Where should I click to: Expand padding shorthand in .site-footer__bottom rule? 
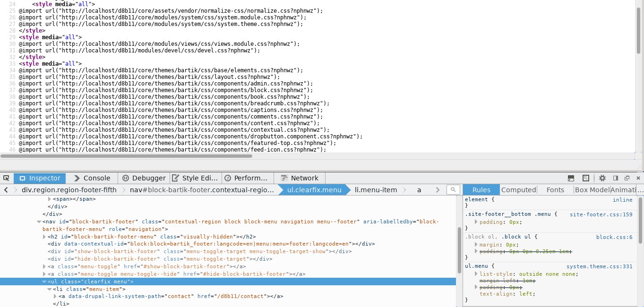click(476, 222)
